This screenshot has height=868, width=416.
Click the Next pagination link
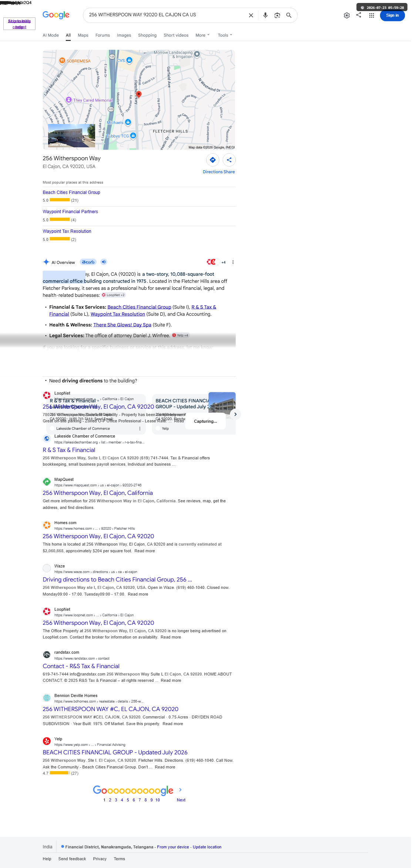click(x=181, y=800)
